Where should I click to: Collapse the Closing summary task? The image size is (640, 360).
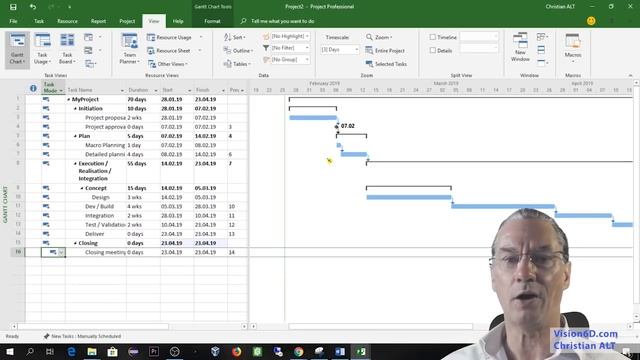[75, 243]
